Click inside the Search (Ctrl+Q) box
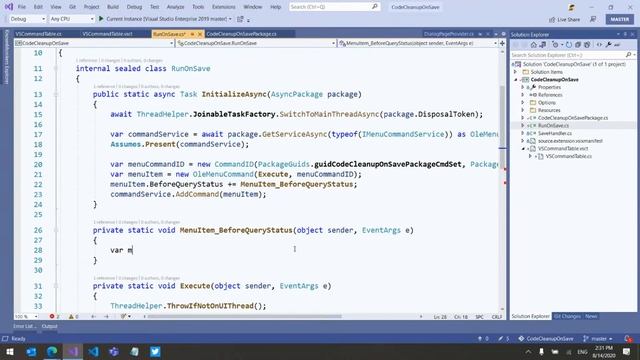The height and width of the screenshot is (360, 640). (x=334, y=7)
